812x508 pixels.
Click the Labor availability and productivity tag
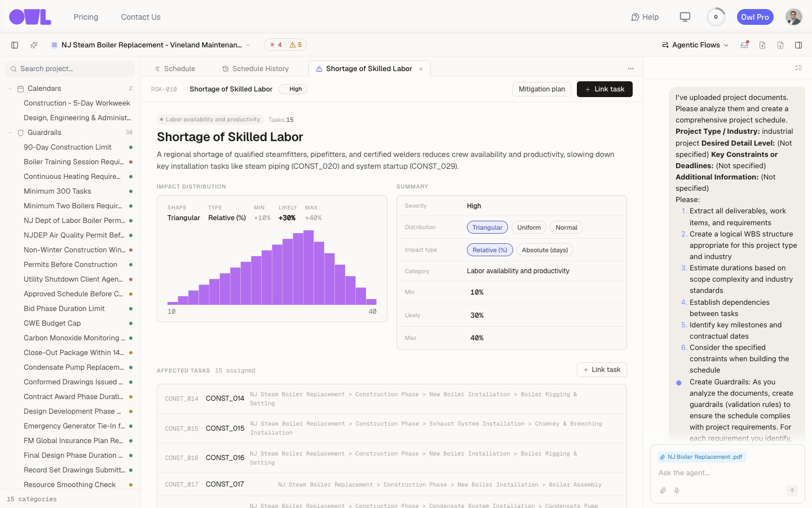[x=210, y=120]
